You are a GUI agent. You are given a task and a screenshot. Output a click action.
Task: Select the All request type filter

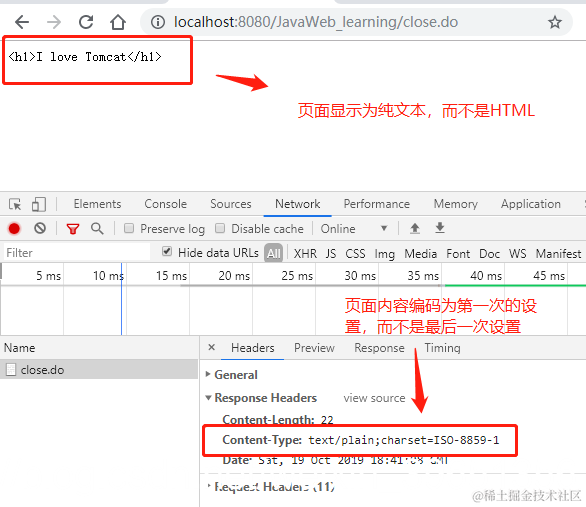[274, 253]
